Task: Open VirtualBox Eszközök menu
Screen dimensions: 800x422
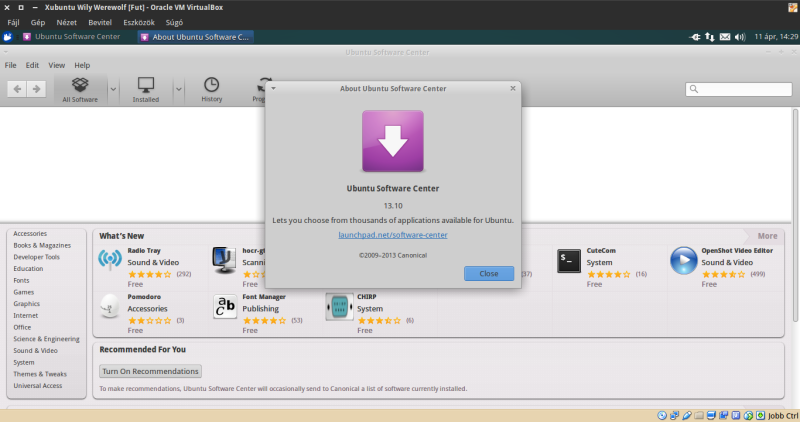Action: click(139, 22)
